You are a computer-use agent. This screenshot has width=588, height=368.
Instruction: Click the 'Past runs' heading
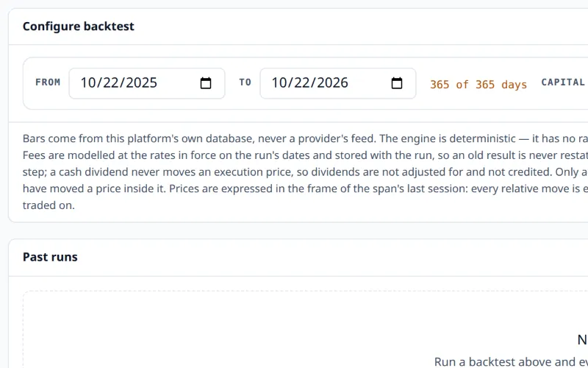(x=50, y=257)
